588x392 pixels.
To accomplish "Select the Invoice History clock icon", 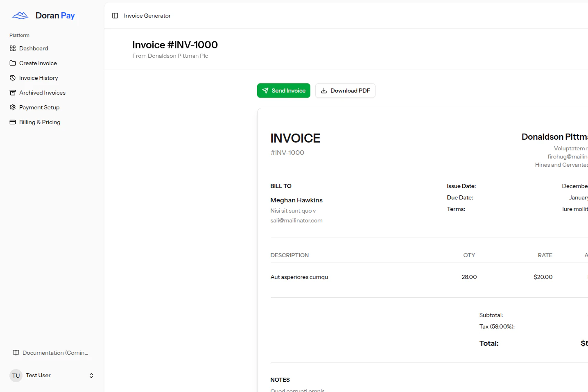I will click(13, 78).
